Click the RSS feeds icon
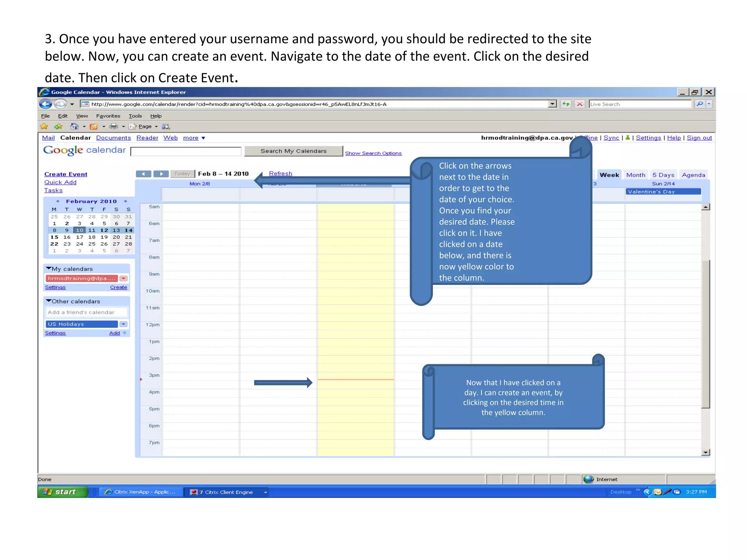 click(94, 127)
